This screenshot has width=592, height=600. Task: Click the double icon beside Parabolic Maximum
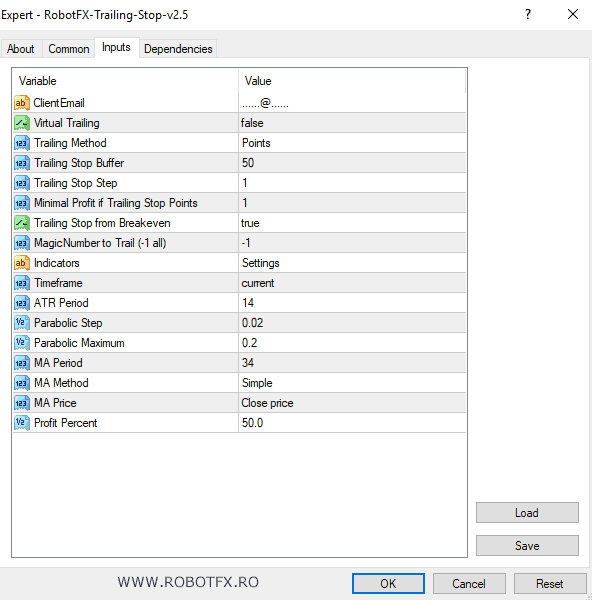22,343
